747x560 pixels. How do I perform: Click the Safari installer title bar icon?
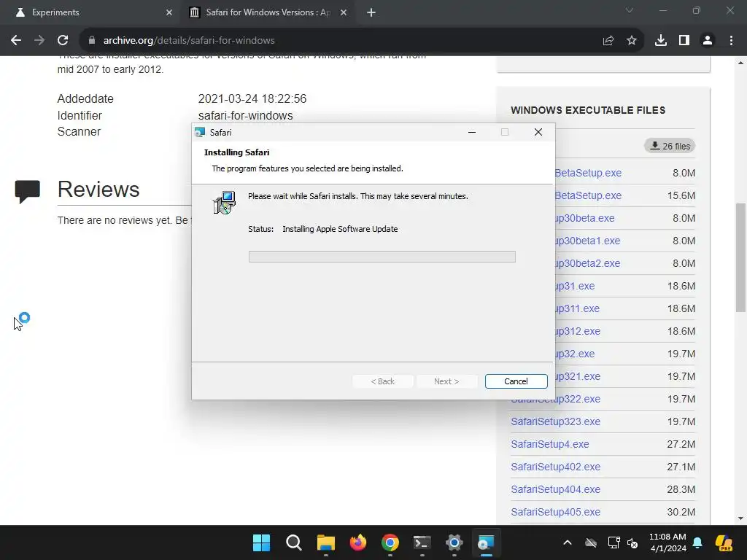200,133
